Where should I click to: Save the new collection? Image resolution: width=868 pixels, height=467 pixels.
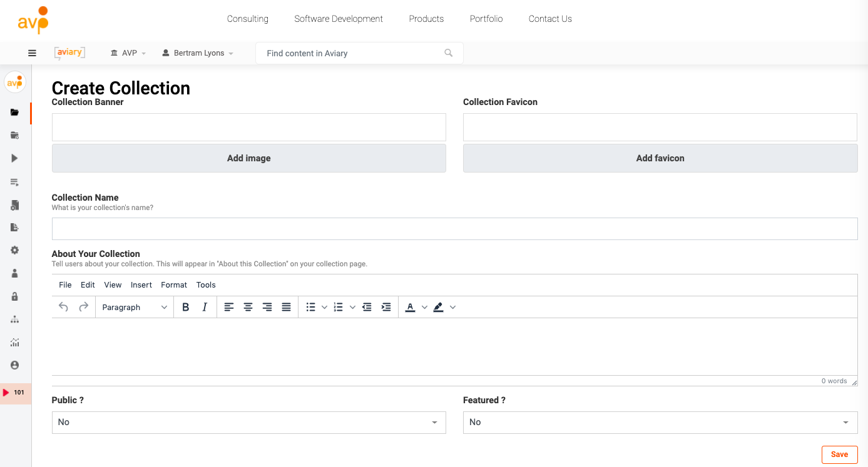tap(839, 454)
